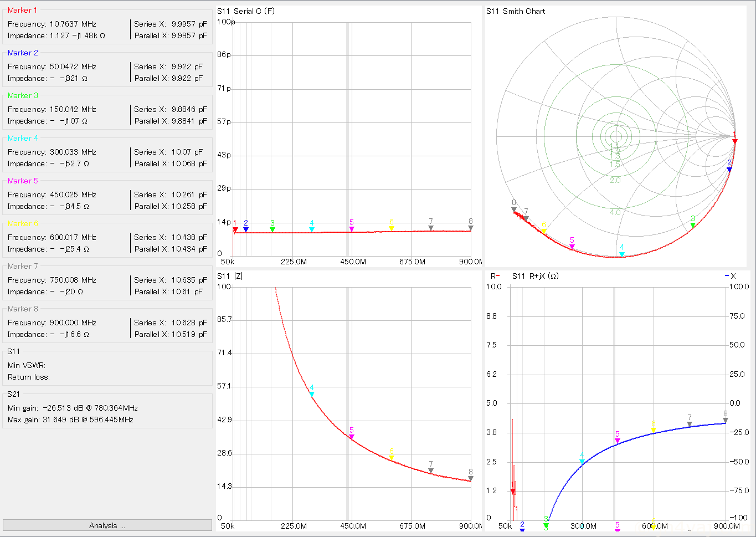The height and width of the screenshot is (537, 756).
Task: Click the blue 'Marker 2' group label
Action: pos(23,53)
